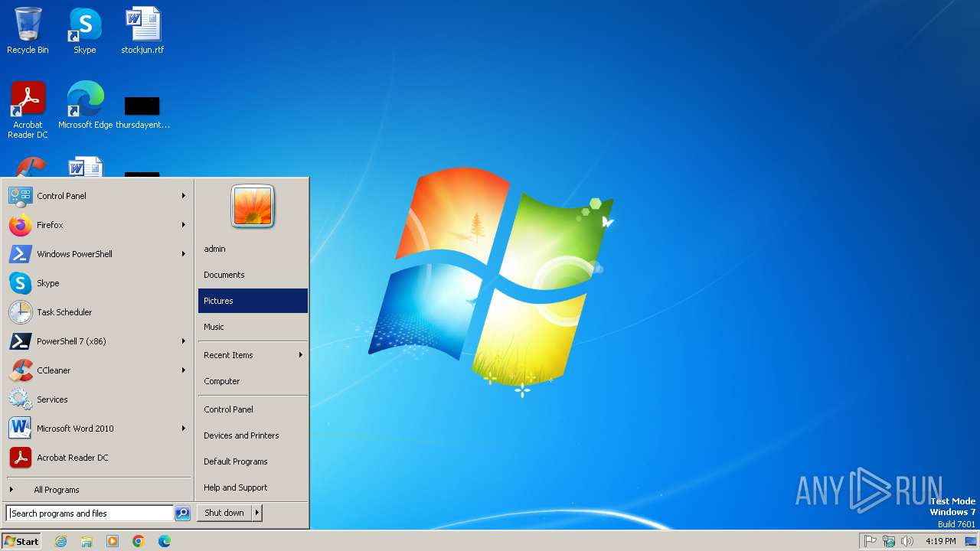Open Microsoft Edge from the taskbar
The height and width of the screenshot is (551, 980).
pos(165,541)
